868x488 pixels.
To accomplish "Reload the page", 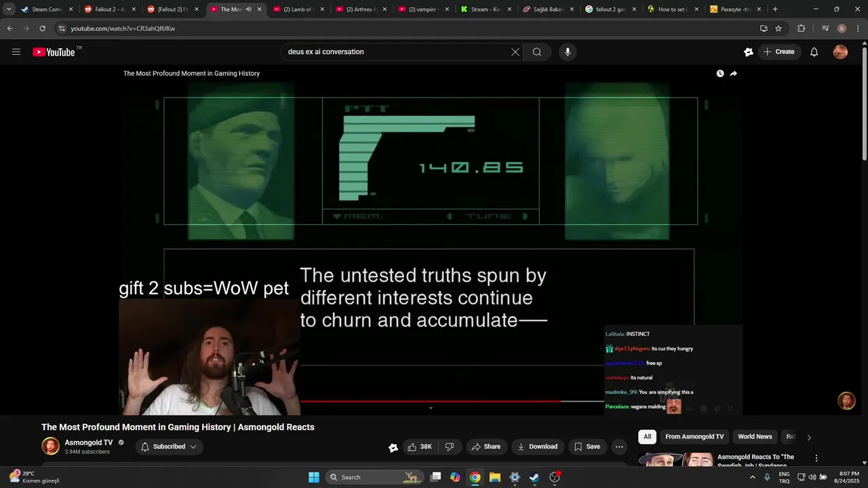I will click(x=42, y=28).
